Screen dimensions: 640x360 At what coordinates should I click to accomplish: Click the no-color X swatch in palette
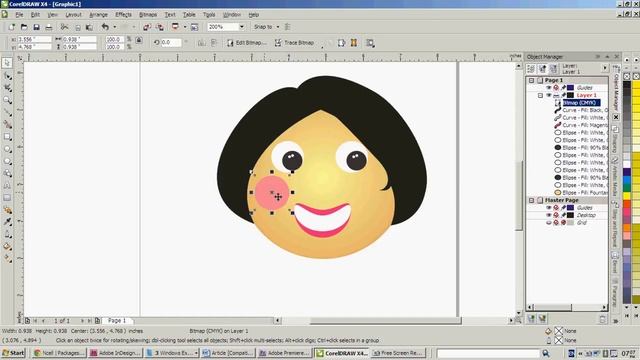click(627, 76)
